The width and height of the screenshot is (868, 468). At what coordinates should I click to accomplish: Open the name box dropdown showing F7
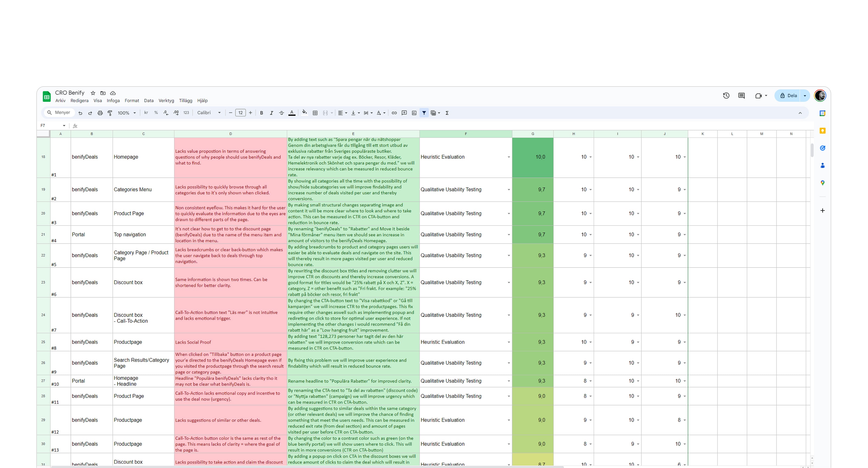[64, 126]
